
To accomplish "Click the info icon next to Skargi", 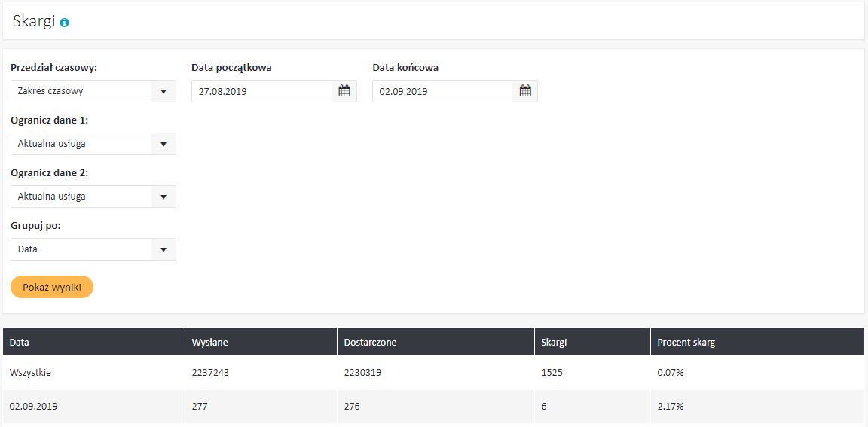I will 64,23.
